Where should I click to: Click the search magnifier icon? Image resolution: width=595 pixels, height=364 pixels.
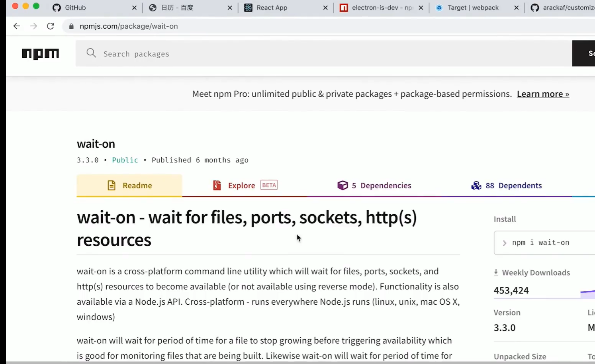tap(91, 53)
